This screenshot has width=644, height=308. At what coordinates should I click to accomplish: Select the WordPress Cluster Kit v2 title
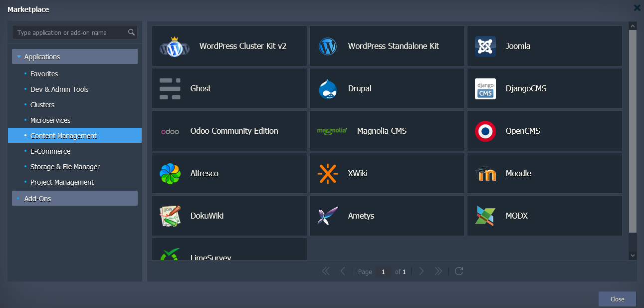[243, 46]
